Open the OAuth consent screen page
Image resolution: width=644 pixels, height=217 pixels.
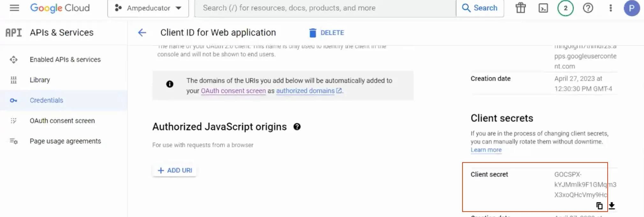coord(62,121)
